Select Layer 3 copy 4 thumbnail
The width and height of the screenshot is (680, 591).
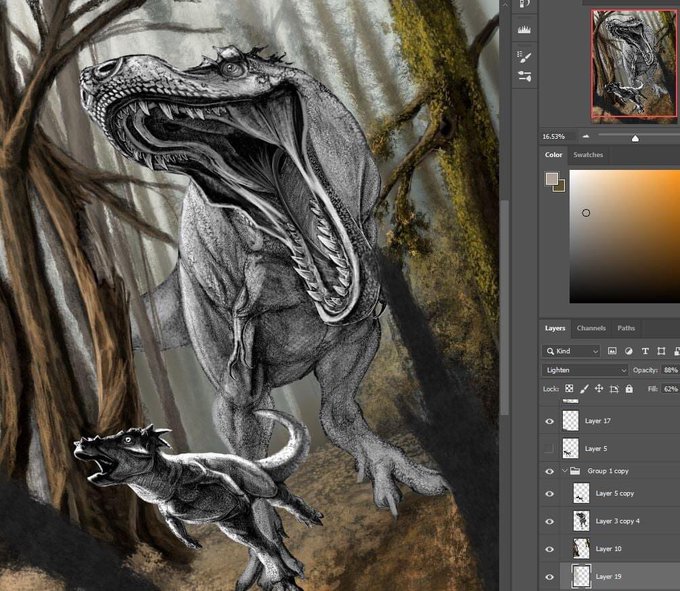581,521
